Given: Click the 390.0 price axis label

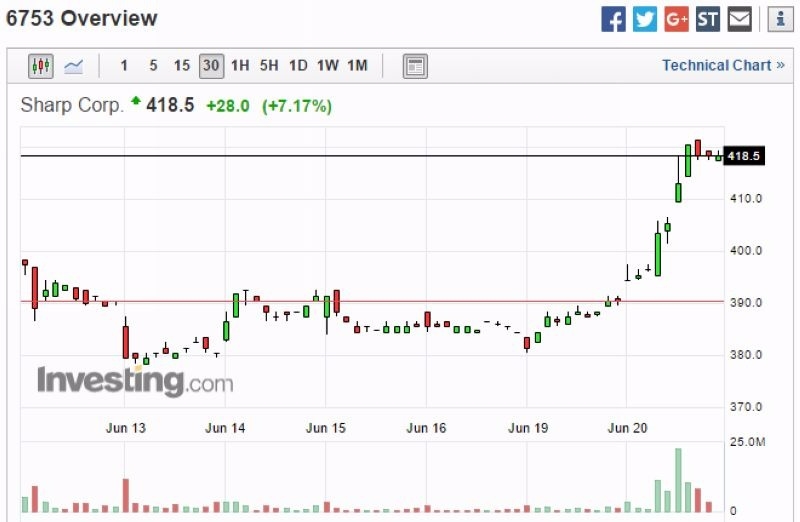Looking at the screenshot, I should [x=746, y=303].
